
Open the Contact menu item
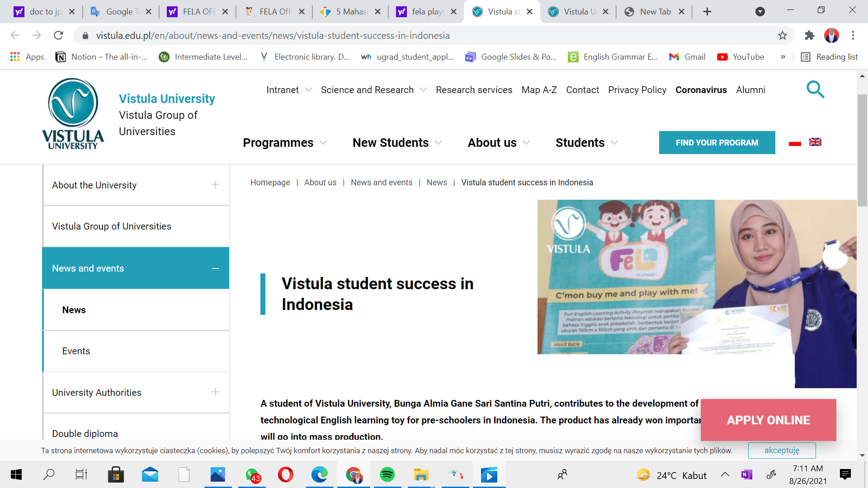pyautogui.click(x=582, y=89)
